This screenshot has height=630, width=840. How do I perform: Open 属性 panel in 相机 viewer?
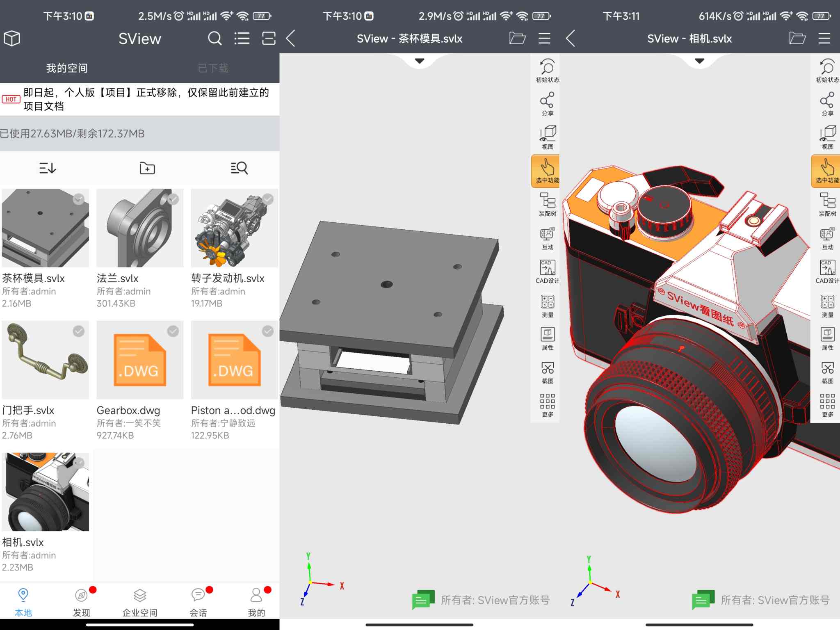(x=827, y=339)
